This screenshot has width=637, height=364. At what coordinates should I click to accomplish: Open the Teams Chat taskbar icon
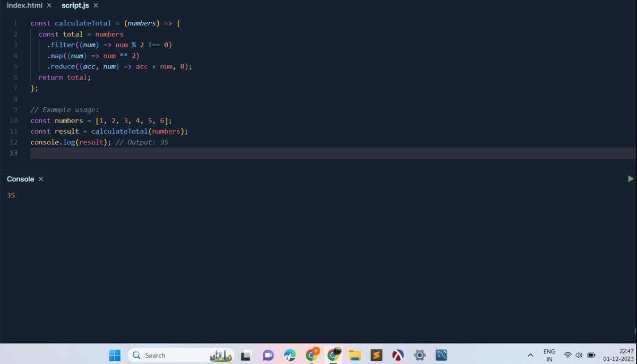[268, 355]
